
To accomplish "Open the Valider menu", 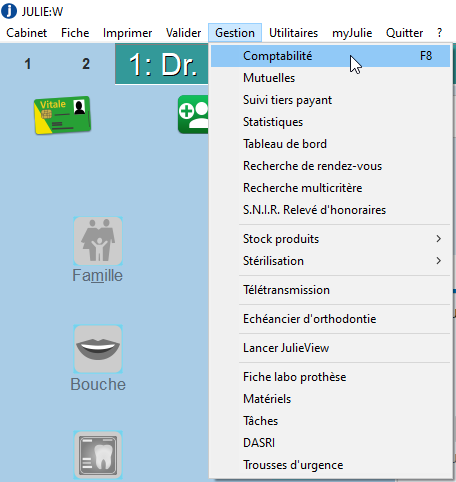I will [x=183, y=33].
